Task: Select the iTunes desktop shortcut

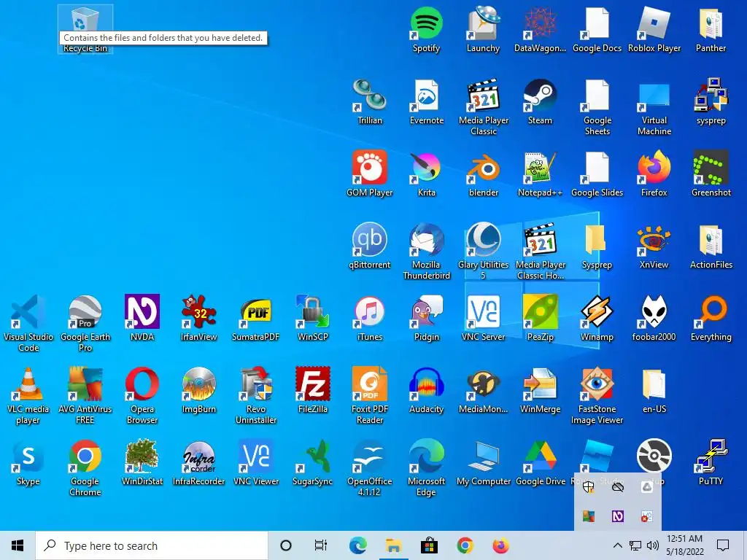Action: tap(370, 319)
